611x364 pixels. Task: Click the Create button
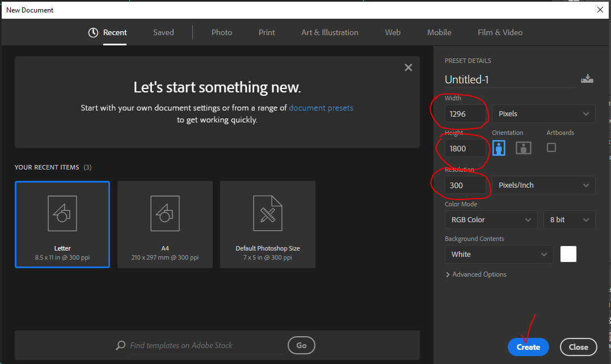click(x=528, y=347)
